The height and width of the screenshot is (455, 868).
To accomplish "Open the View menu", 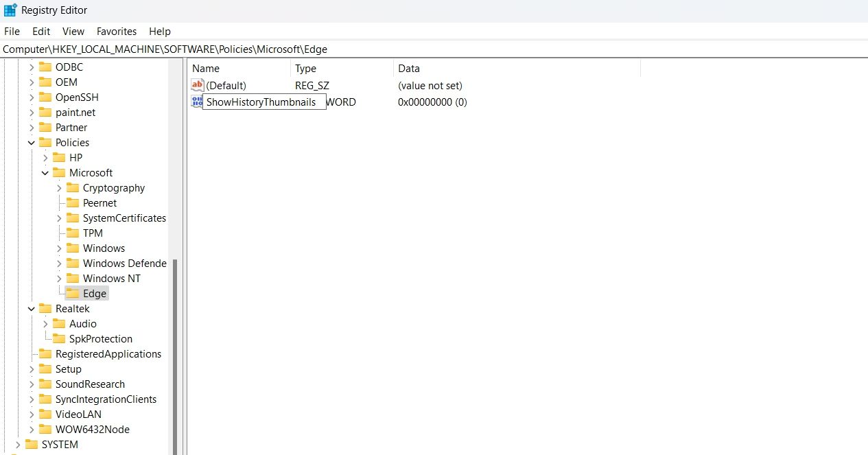I will [73, 32].
